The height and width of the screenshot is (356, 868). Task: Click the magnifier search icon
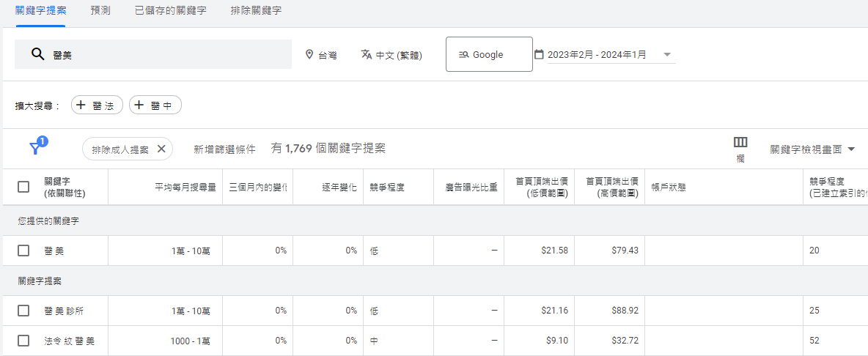click(37, 55)
